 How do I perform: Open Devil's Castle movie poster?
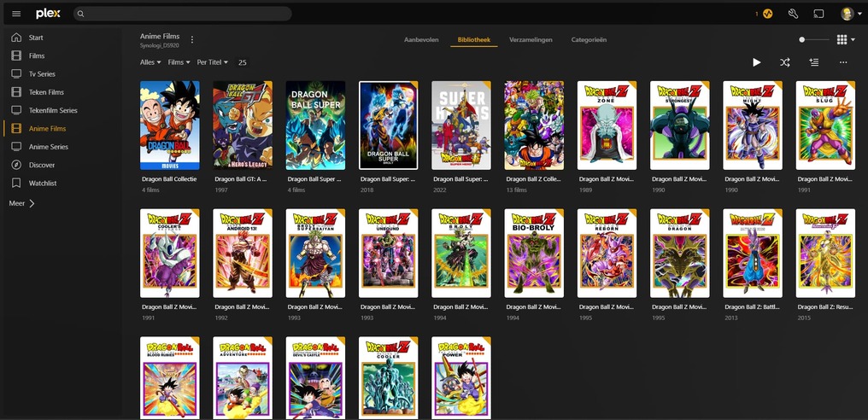[x=315, y=378]
